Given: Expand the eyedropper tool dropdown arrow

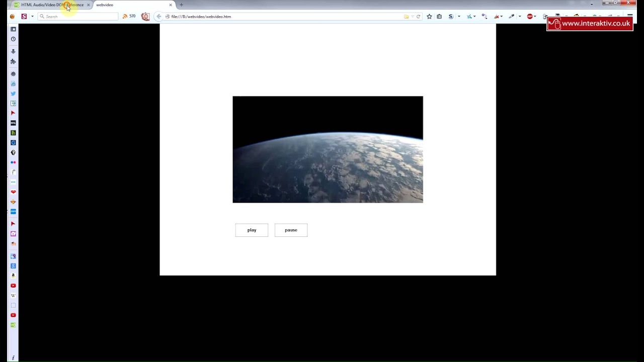Looking at the screenshot, I should click(x=520, y=17).
